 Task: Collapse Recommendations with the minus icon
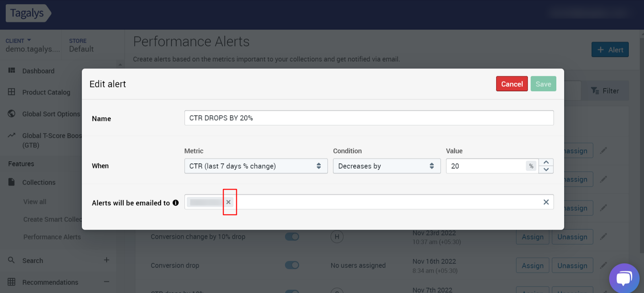[x=106, y=282]
